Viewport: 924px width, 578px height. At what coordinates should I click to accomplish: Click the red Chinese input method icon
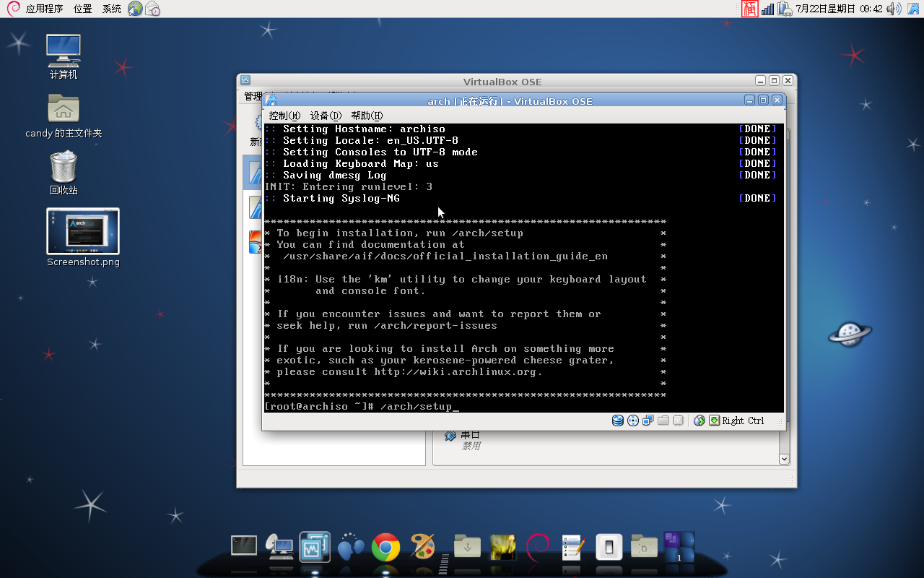click(x=750, y=9)
